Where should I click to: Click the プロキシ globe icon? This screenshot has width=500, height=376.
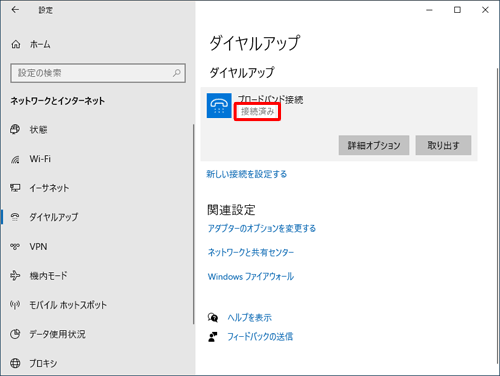15,363
